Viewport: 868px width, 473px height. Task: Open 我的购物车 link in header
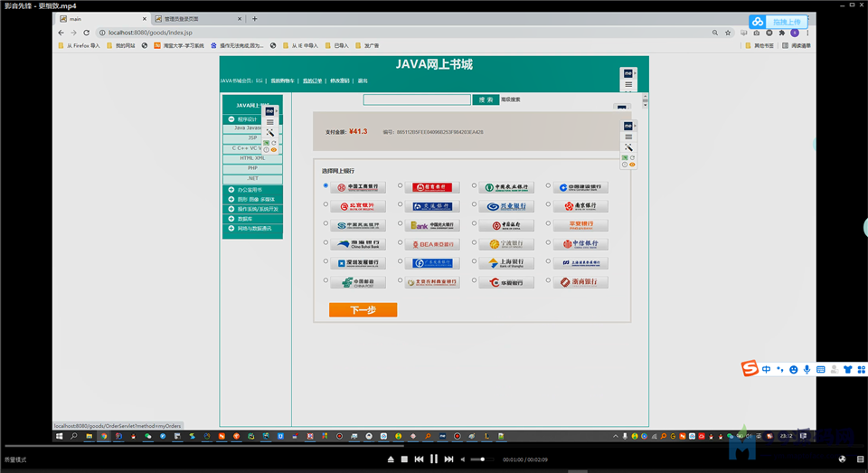[282, 80]
